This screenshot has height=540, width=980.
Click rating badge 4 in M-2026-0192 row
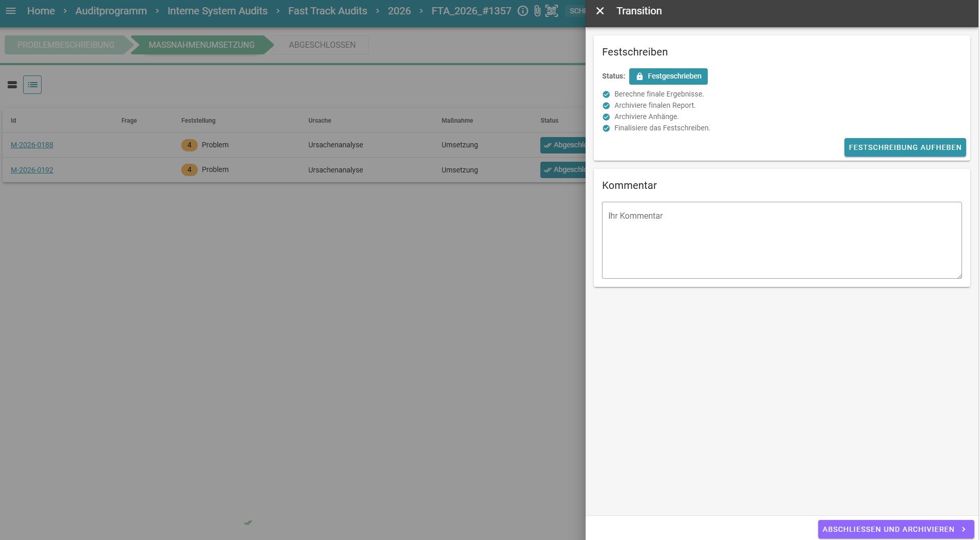[190, 170]
